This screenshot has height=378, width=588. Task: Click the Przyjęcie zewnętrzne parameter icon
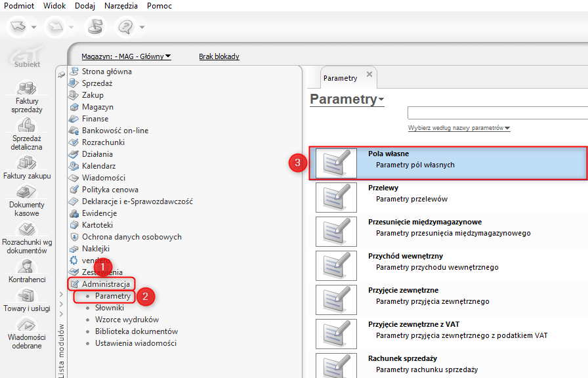(x=336, y=300)
